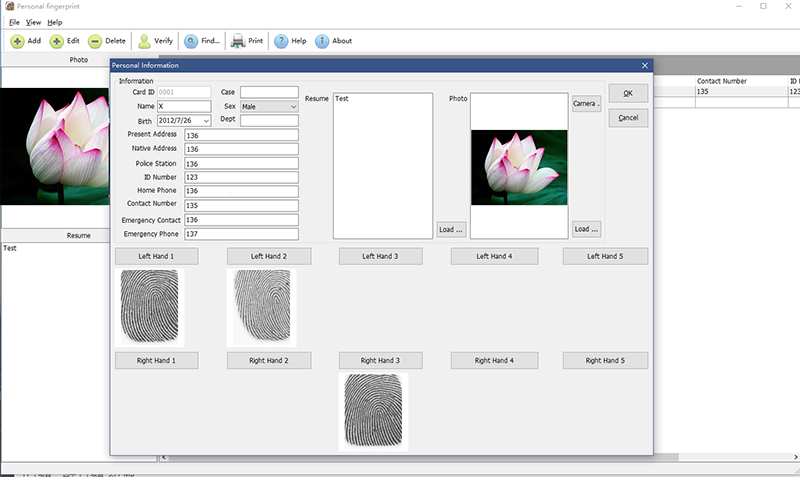
Task: Open the File menu
Action: [14, 22]
